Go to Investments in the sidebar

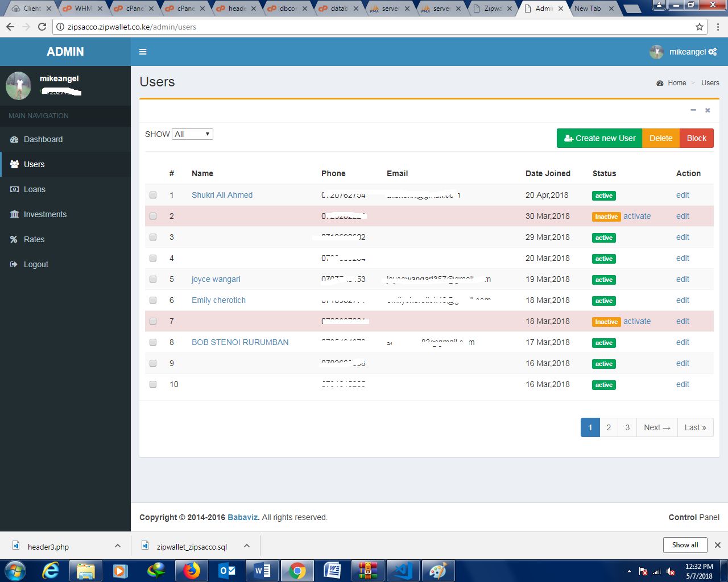65,214
